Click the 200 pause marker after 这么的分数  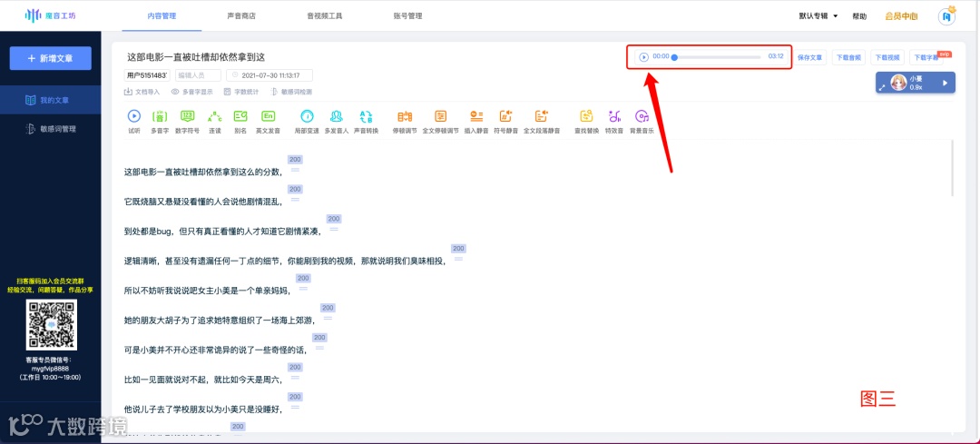(x=295, y=160)
